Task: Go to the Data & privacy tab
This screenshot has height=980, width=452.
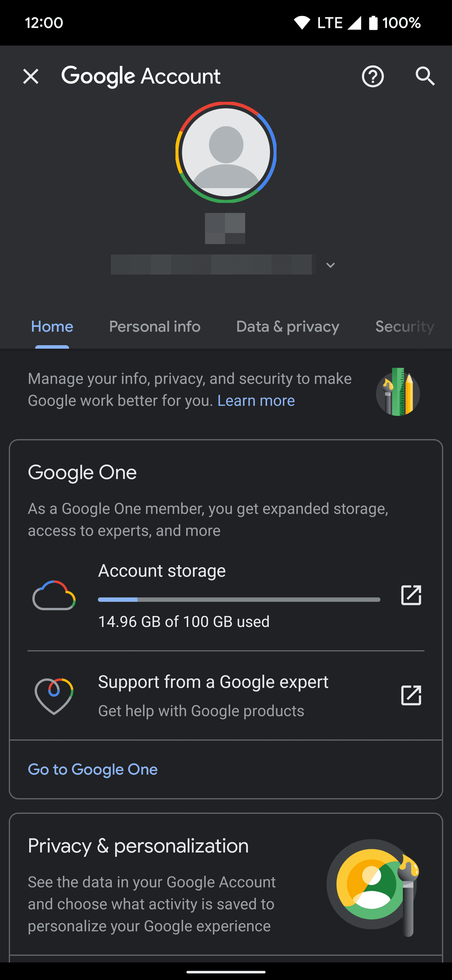Action: (288, 327)
